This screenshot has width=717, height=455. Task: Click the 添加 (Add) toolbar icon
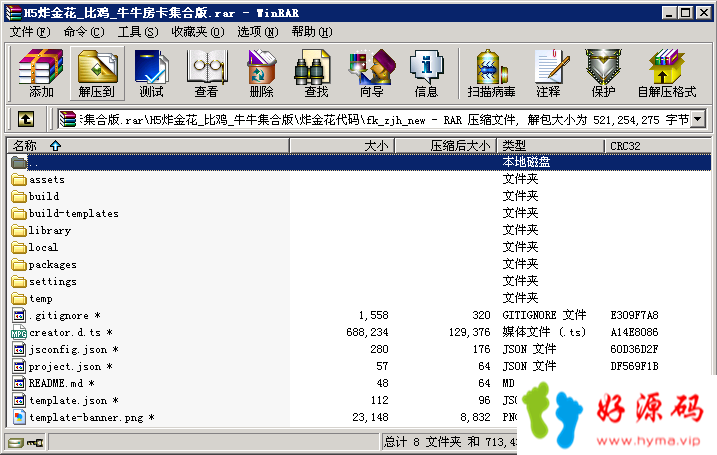[x=41, y=73]
